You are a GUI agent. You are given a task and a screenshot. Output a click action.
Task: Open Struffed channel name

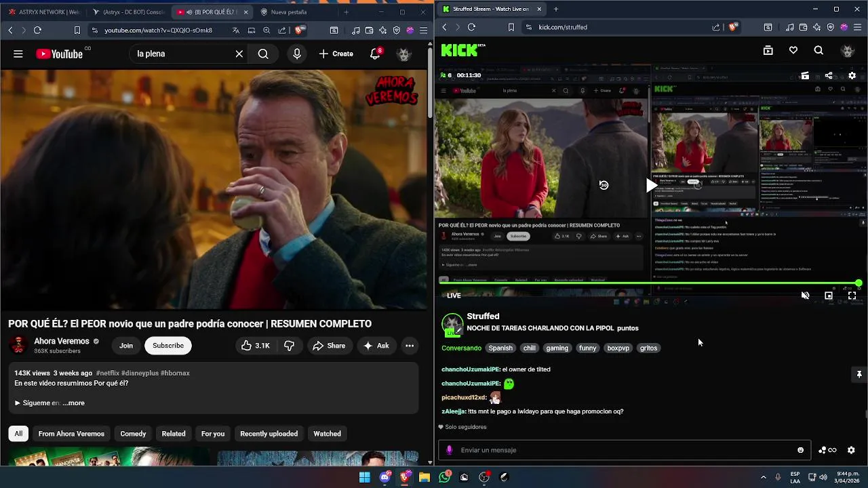coord(483,317)
